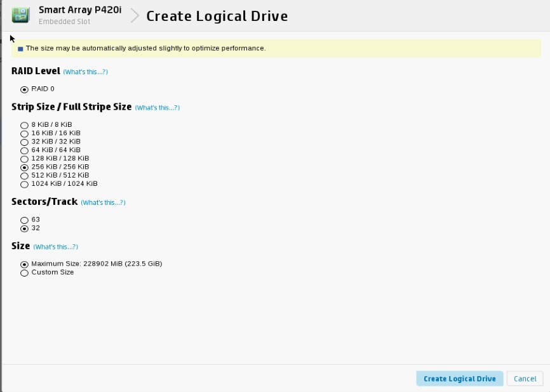Pick 128 KiB / 128 KiB strip size
The width and height of the screenshot is (550, 392).
25,159
